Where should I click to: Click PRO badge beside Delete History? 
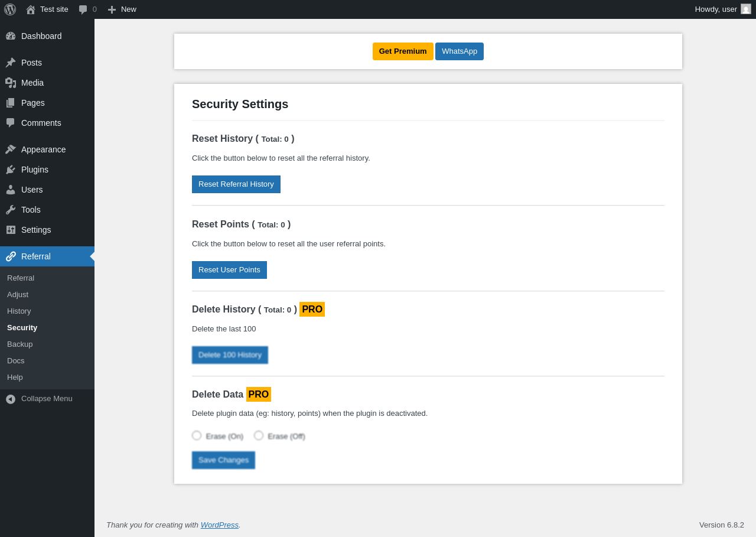312,310
